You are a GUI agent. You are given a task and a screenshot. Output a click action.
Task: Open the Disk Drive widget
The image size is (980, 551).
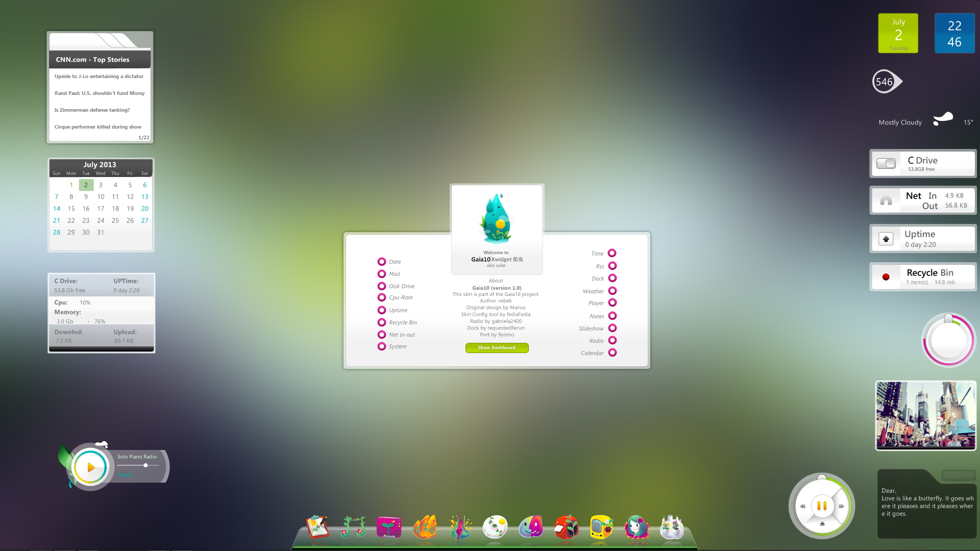(x=380, y=285)
